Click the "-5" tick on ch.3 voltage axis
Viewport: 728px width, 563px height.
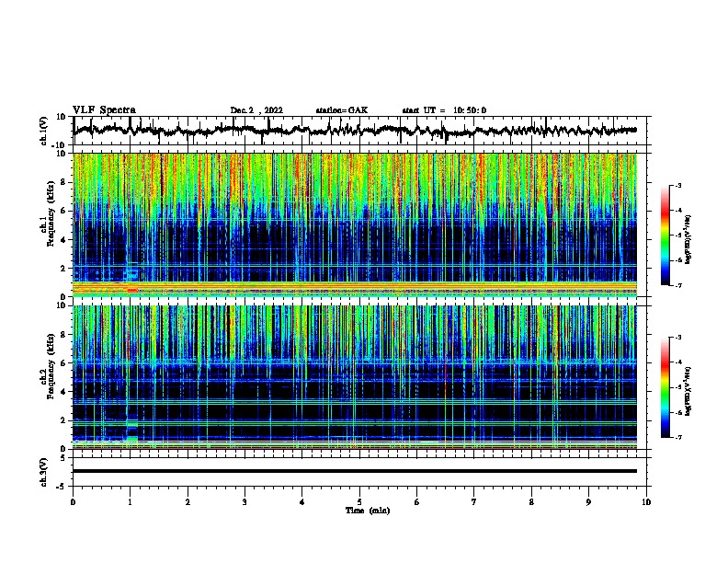click(63, 487)
